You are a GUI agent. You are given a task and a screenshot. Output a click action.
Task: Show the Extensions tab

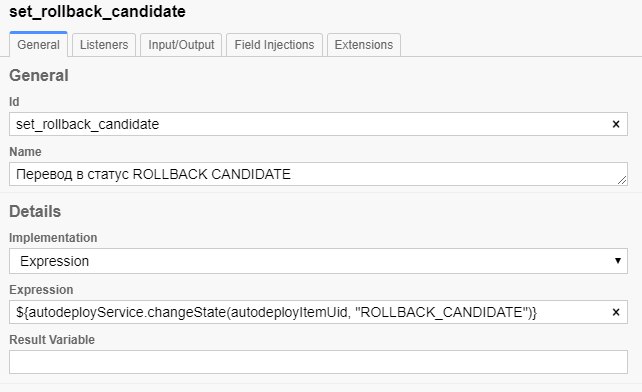tap(364, 45)
